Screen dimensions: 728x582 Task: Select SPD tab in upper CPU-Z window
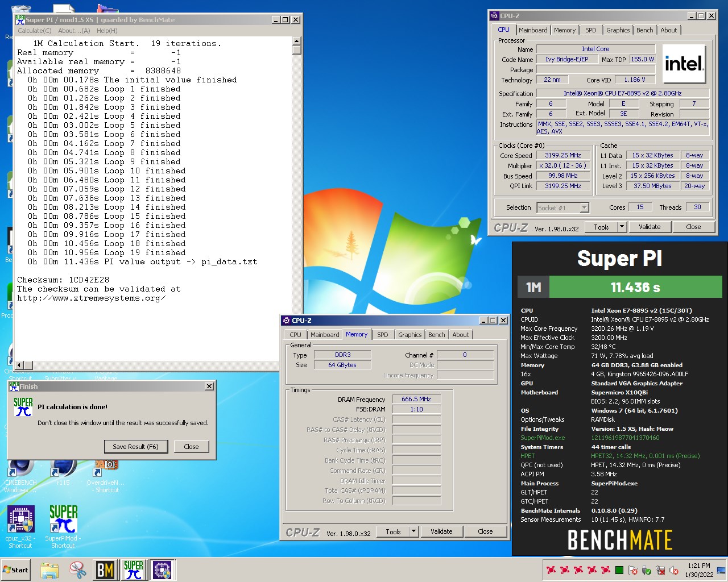click(x=591, y=30)
